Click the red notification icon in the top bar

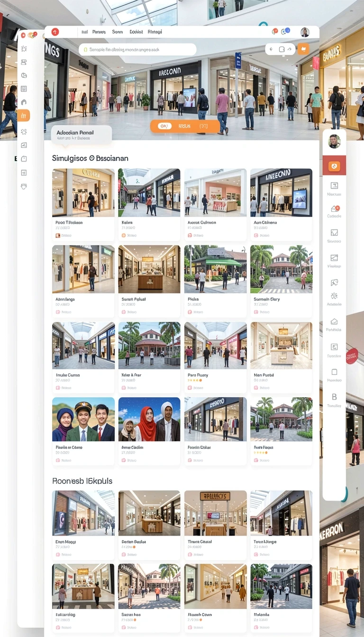click(x=275, y=31)
